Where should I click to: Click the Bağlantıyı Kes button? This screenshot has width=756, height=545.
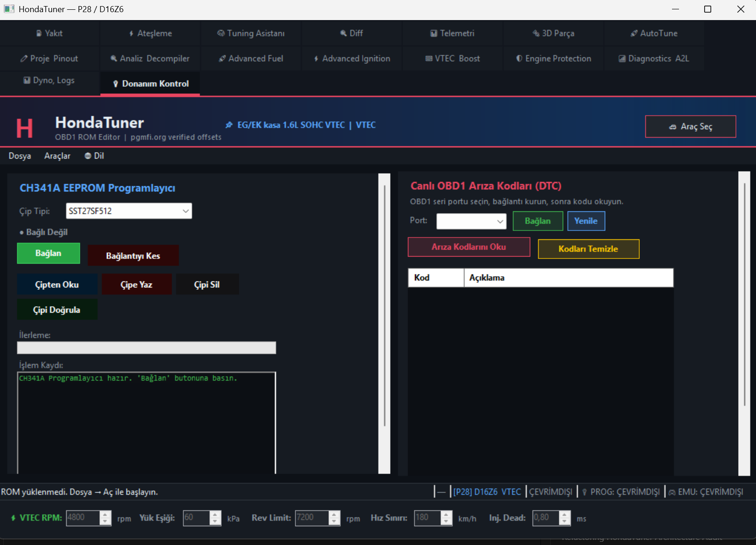point(133,256)
